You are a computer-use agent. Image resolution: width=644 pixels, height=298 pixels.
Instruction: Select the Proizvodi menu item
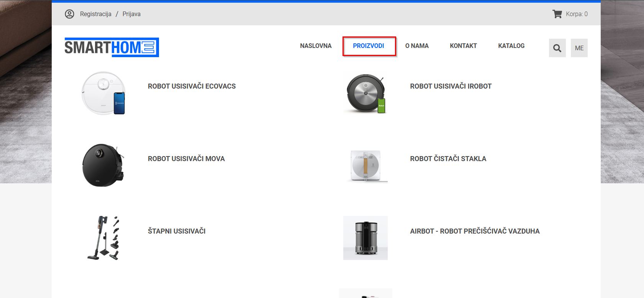(369, 46)
